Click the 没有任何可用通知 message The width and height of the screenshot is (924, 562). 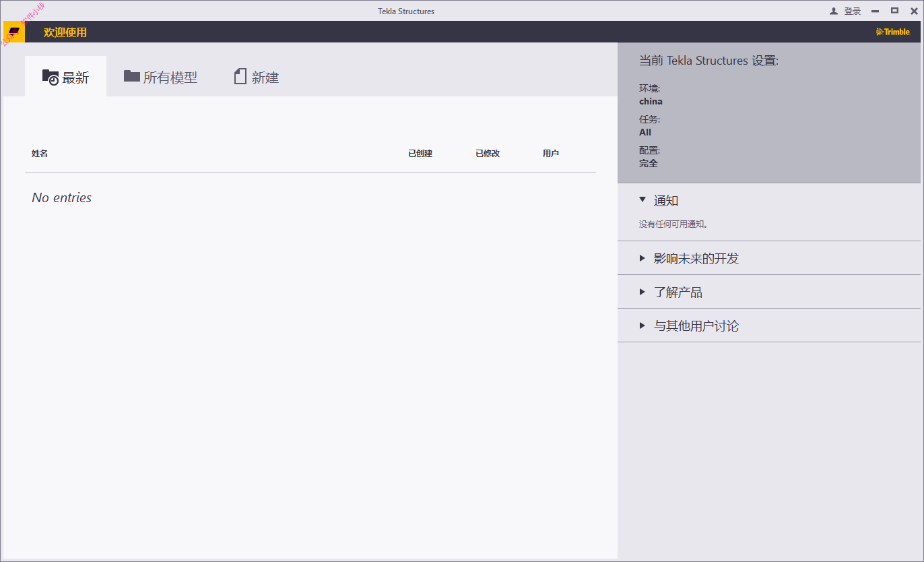tap(673, 224)
